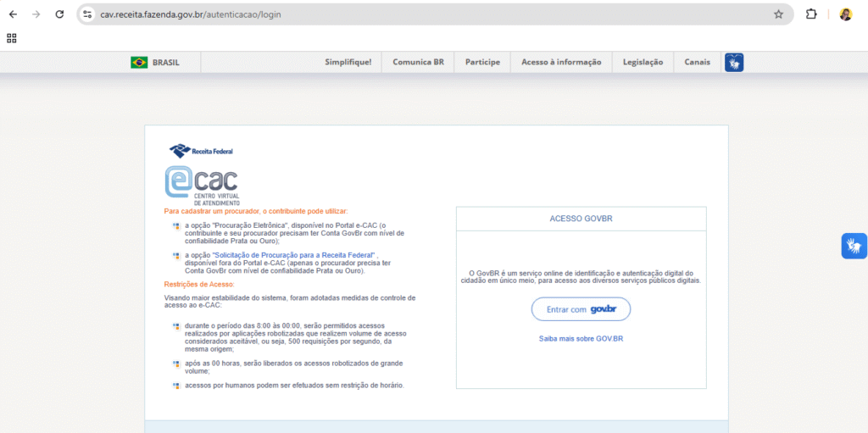868x433 pixels.
Task: Go to Legislação in top bar
Action: coord(643,62)
